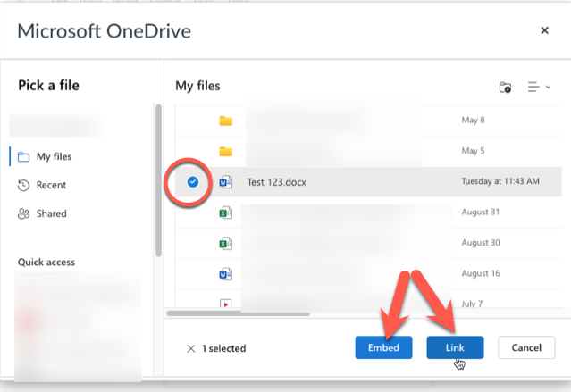Screen dimensions: 571x392
Task: Create a new folder with the folder icon
Action: (x=505, y=88)
